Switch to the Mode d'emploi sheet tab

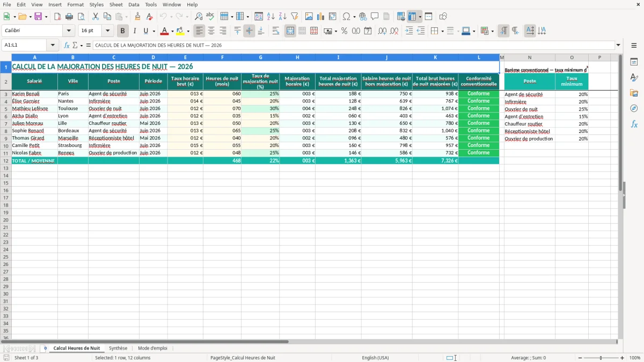(152, 348)
